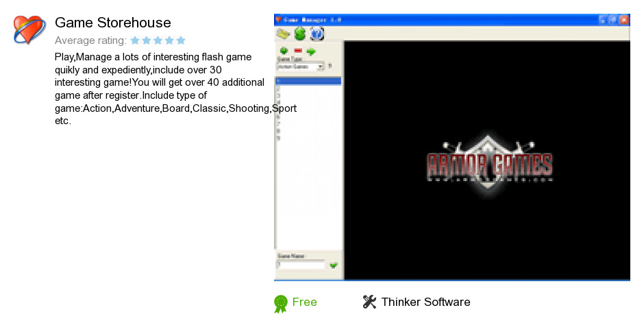Screen dimensions: 644x334
Task: Select highlighted row 1 in the game list
Action: click(x=308, y=81)
